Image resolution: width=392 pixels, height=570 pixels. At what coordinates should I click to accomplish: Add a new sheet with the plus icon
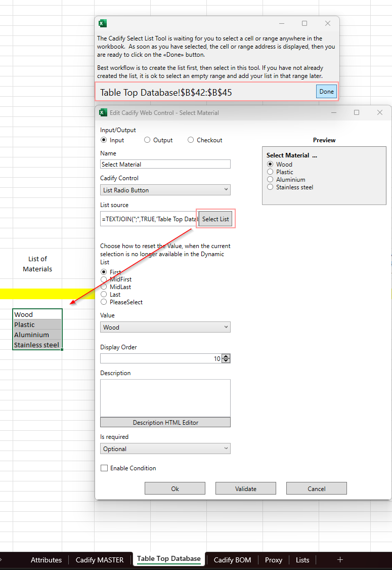coord(340,560)
